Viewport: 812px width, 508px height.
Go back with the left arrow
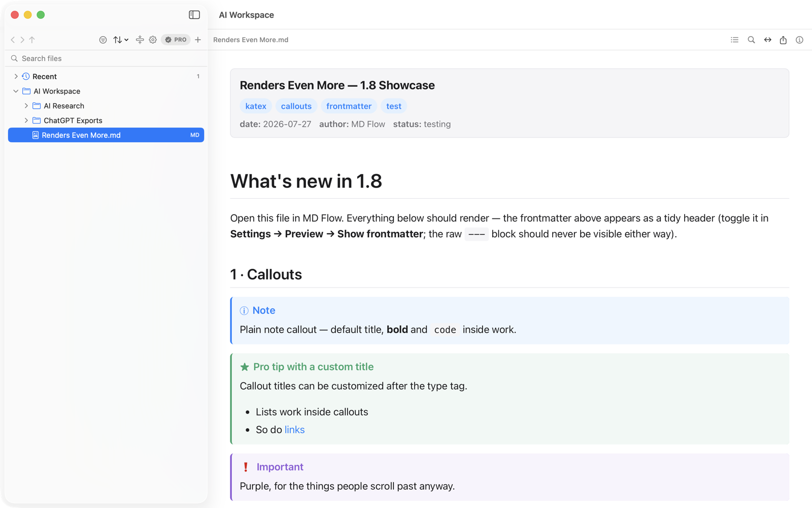coord(13,40)
